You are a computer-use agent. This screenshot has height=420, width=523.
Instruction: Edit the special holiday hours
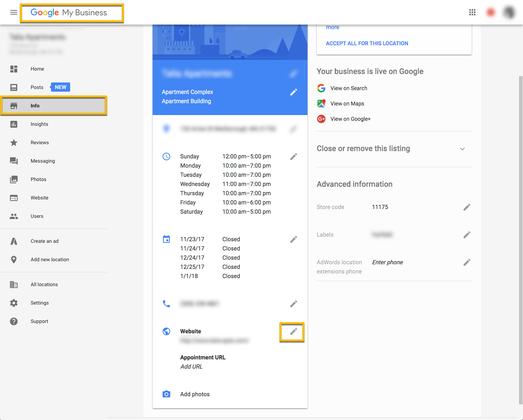(x=294, y=239)
